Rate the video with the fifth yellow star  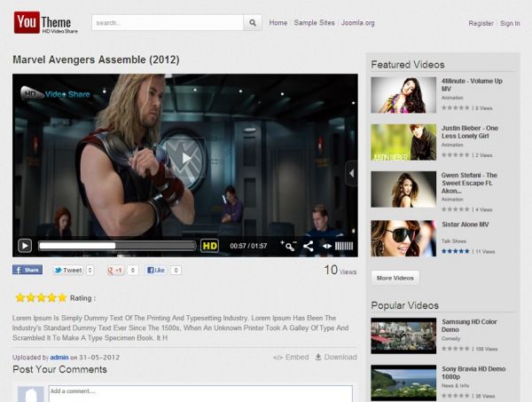62,298
